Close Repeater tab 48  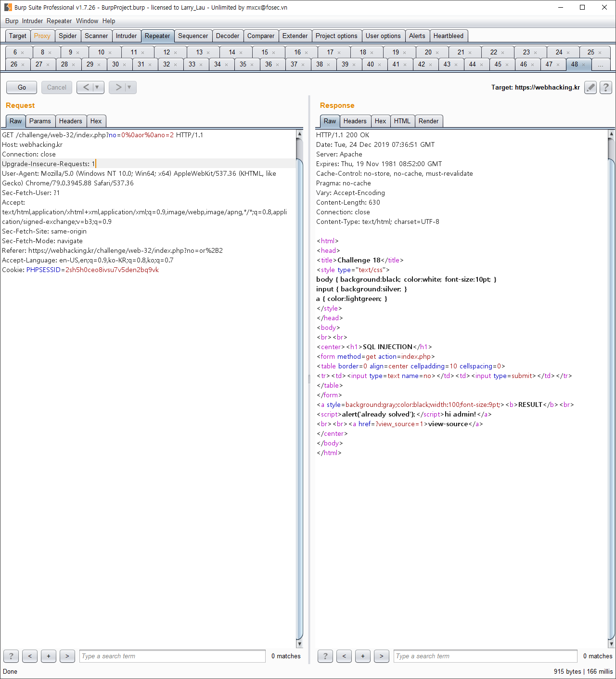click(x=583, y=65)
